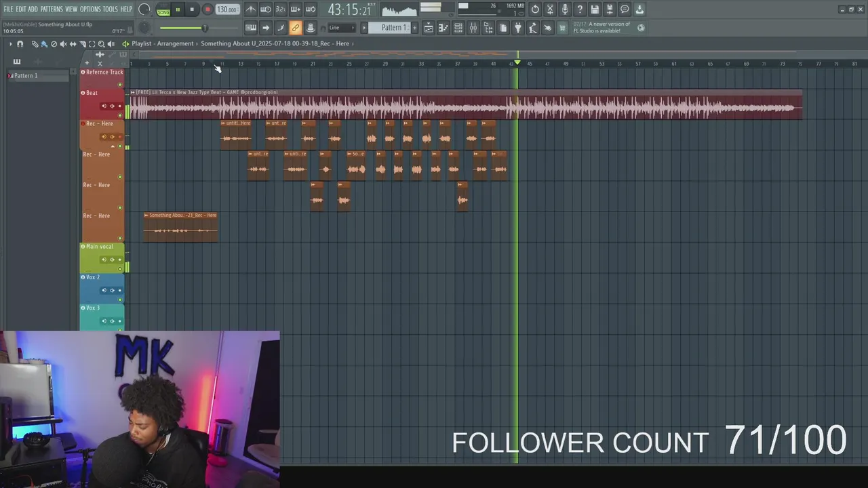Toggle the metronome
Viewport: 868px width, 488px height.
[x=251, y=9]
